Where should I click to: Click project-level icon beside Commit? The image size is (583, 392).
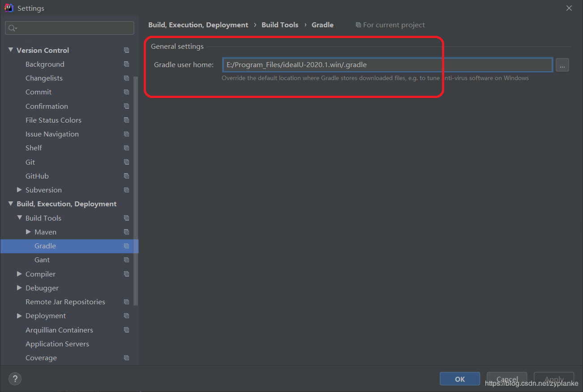(127, 92)
